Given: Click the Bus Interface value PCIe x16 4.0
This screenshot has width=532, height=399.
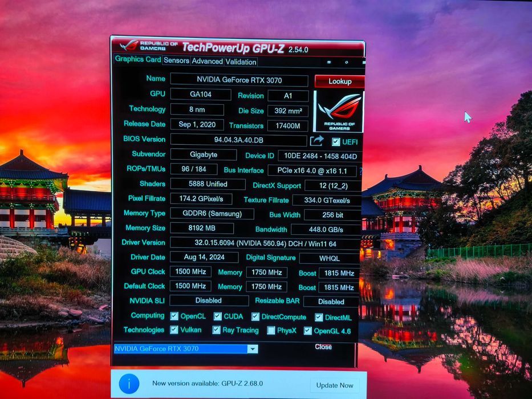Looking at the screenshot, I should coord(312,170).
